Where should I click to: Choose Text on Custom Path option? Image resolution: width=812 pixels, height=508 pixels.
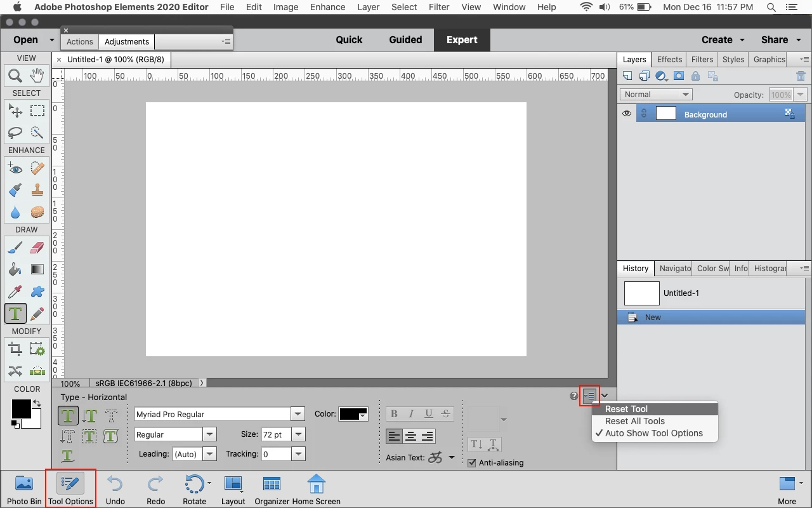[68, 455]
